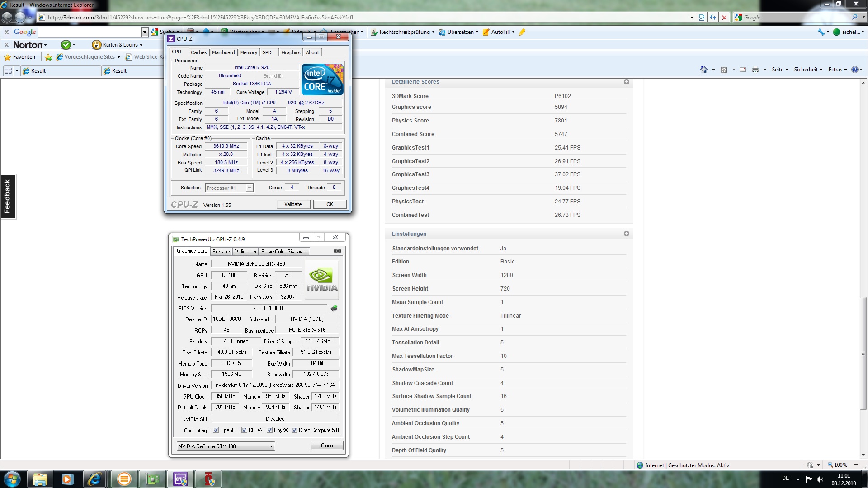The image size is (868, 488).
Task: Add to favorites bar star icon
Action: [48, 57]
